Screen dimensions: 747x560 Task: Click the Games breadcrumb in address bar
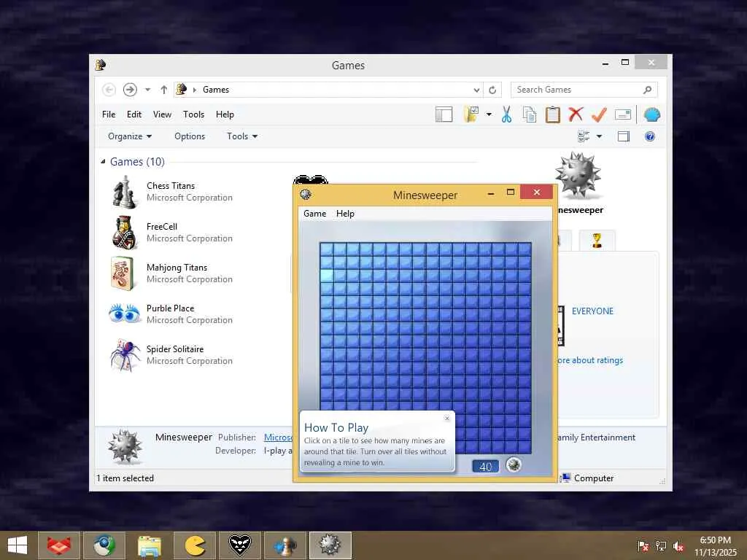pyautogui.click(x=216, y=90)
